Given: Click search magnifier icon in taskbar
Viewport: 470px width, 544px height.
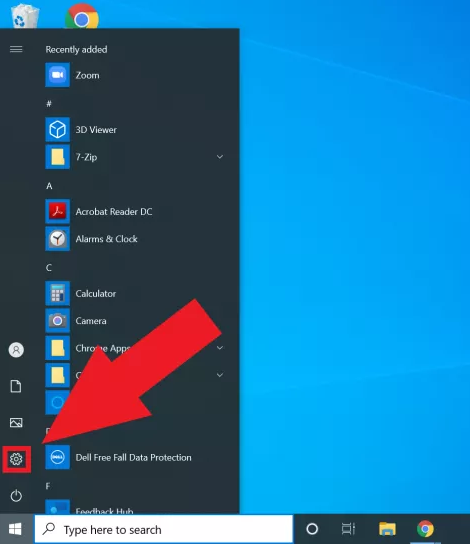Looking at the screenshot, I should tap(49, 529).
